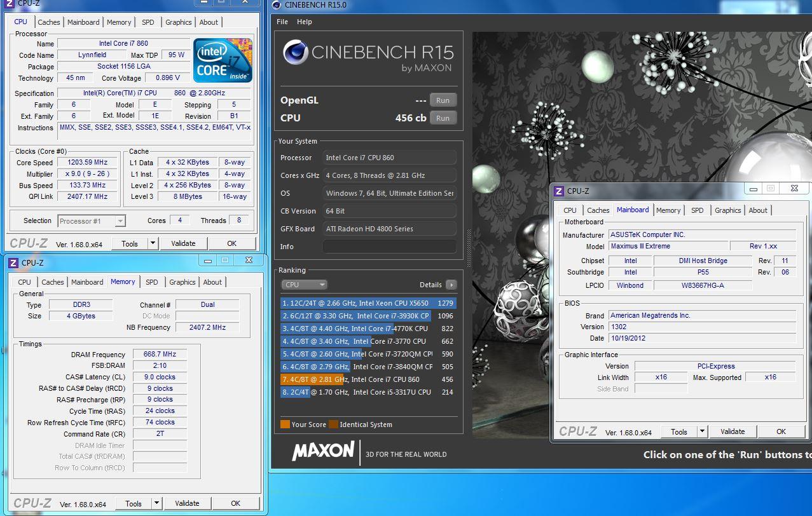This screenshot has height=516, width=812.
Task: Click Tools button in Mainboard window
Action: point(679,431)
